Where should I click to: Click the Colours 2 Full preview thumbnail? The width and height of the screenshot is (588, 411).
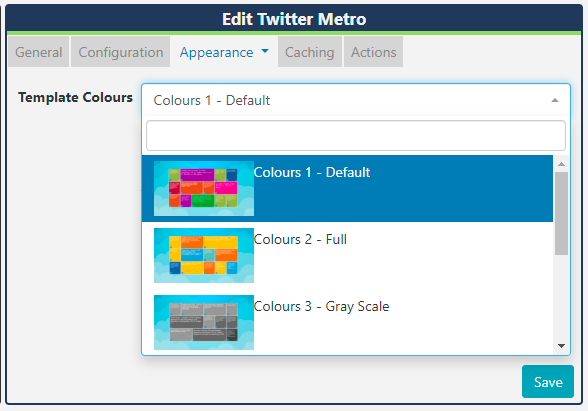(x=204, y=255)
